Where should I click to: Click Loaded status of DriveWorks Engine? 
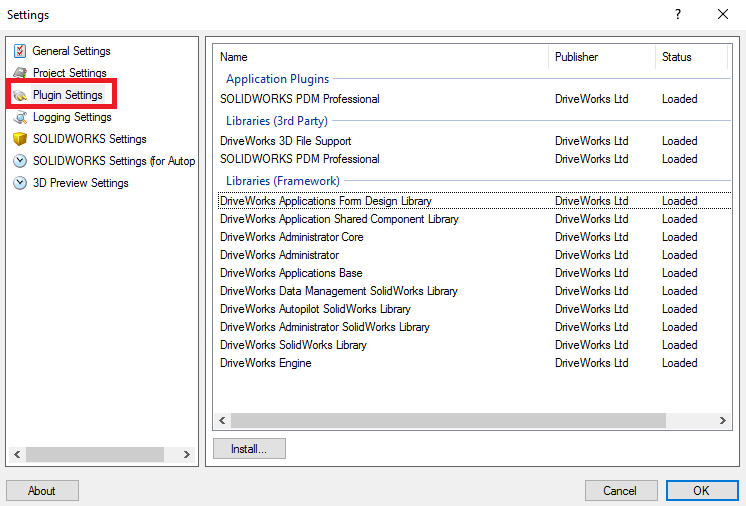click(x=679, y=363)
